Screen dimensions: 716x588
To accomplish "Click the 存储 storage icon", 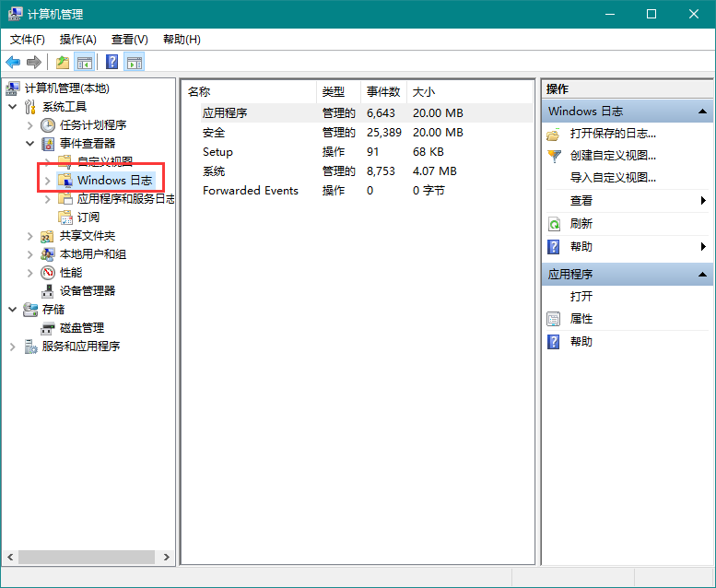I will [30, 310].
